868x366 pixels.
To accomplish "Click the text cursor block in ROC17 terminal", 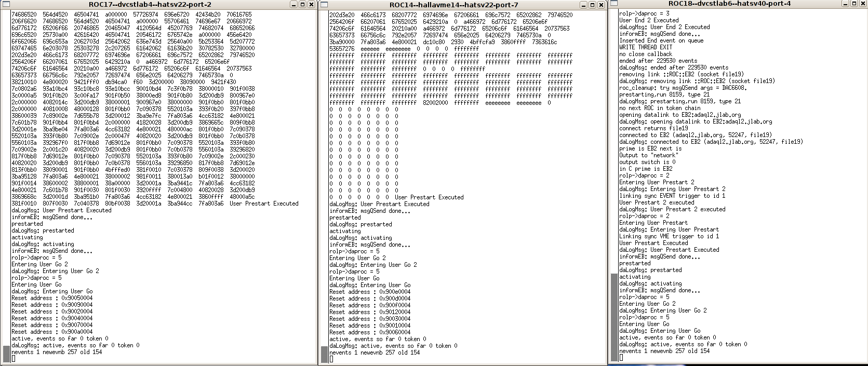I will (x=13, y=359).
